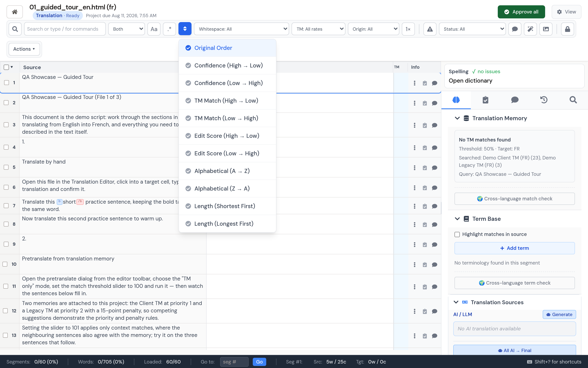Click the seg # go-to input field
Screen dimensions: 588x368
point(234,362)
